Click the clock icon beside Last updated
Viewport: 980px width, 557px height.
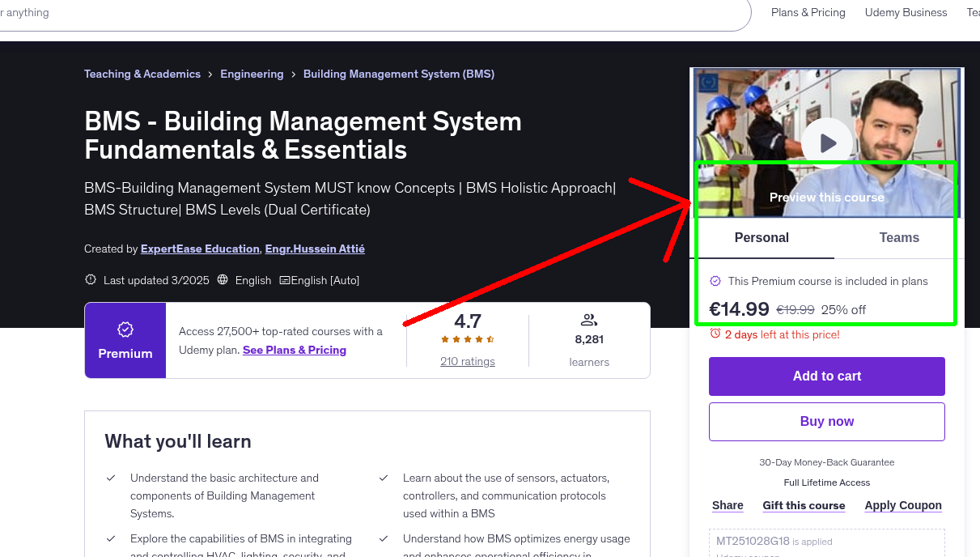point(90,279)
